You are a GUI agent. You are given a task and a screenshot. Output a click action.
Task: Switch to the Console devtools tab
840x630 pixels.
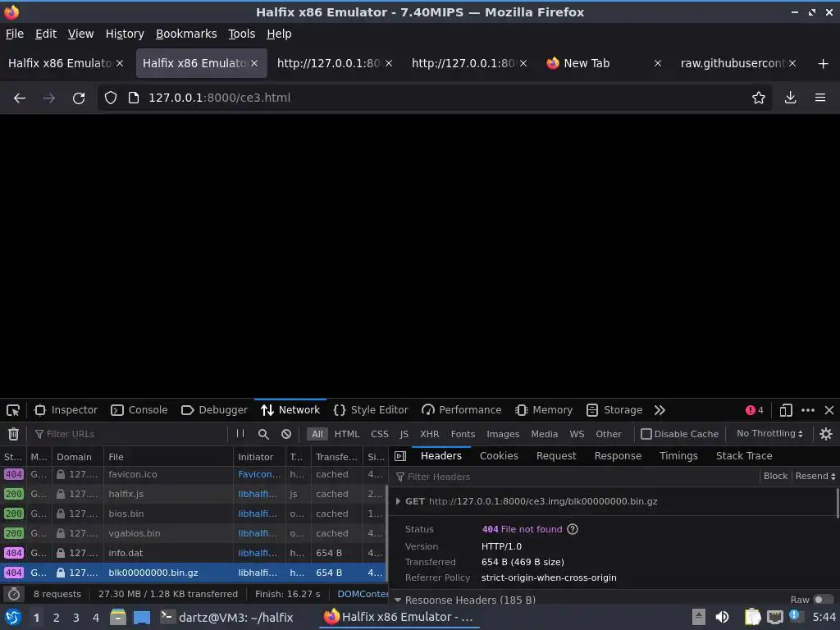pos(139,410)
